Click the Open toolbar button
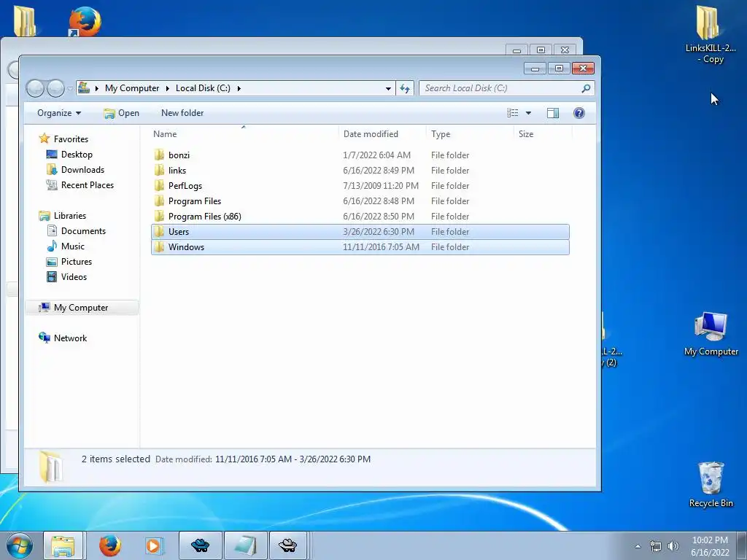This screenshot has width=747, height=560. click(122, 113)
